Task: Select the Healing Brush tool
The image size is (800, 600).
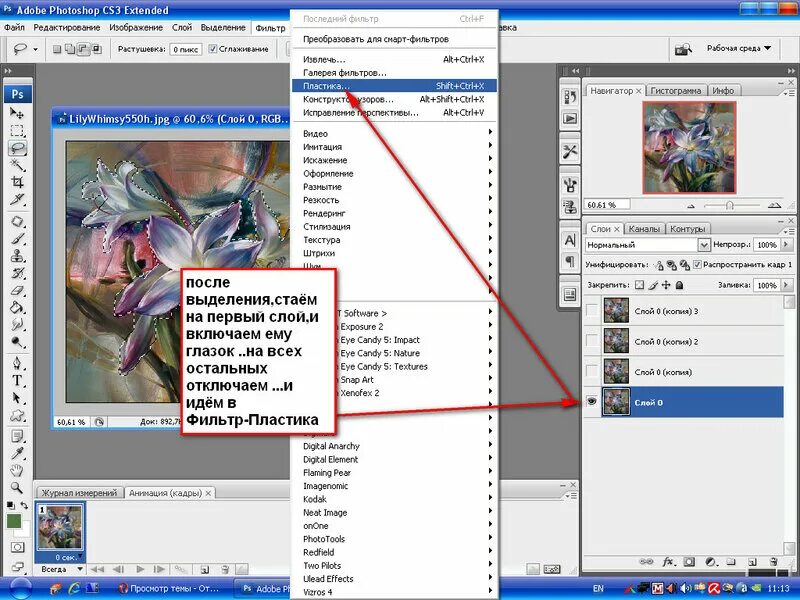Action: [17, 222]
